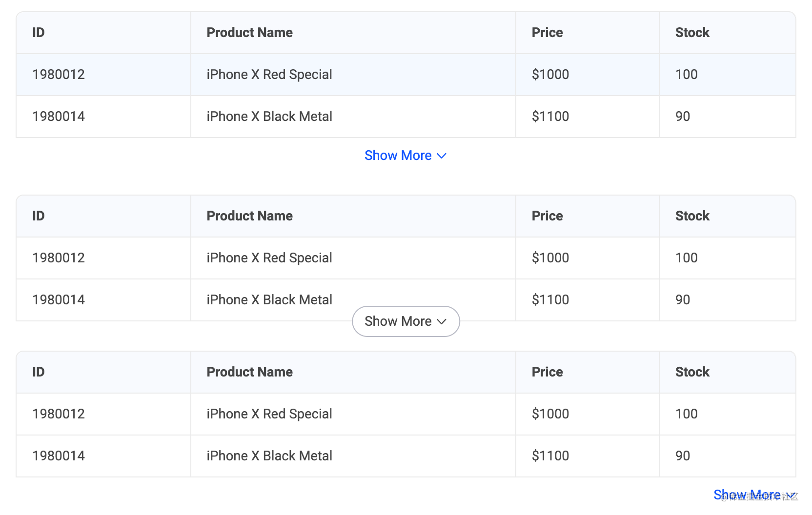This screenshot has height=515, width=812.
Task: Select Product Name header in the first table
Action: 250,33
